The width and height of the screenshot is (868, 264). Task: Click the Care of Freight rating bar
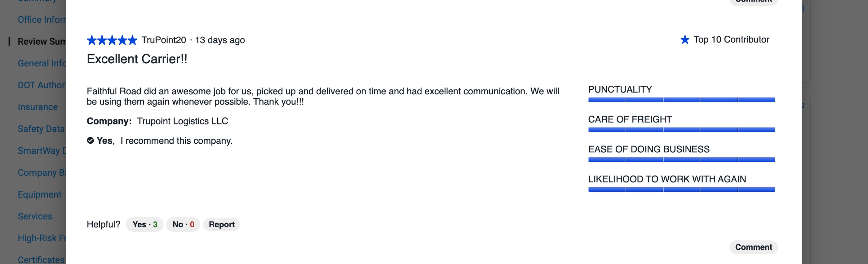pos(681,130)
